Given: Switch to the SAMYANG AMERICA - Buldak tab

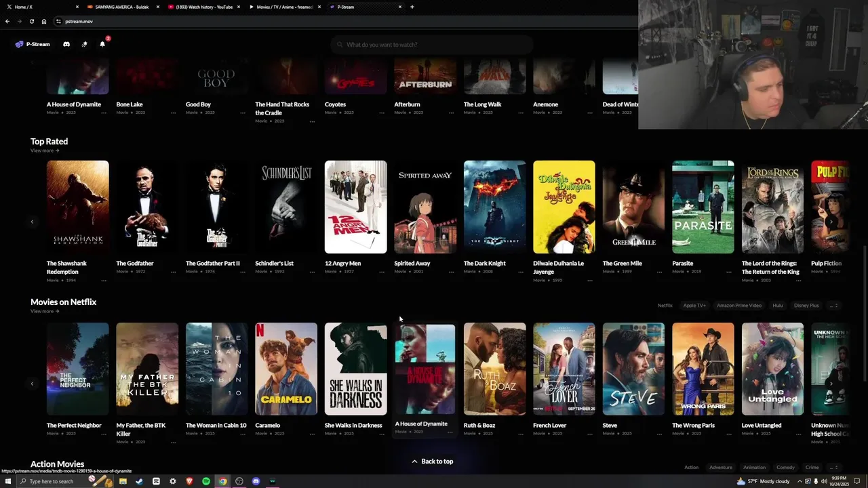Looking at the screenshot, I should click(122, 7).
